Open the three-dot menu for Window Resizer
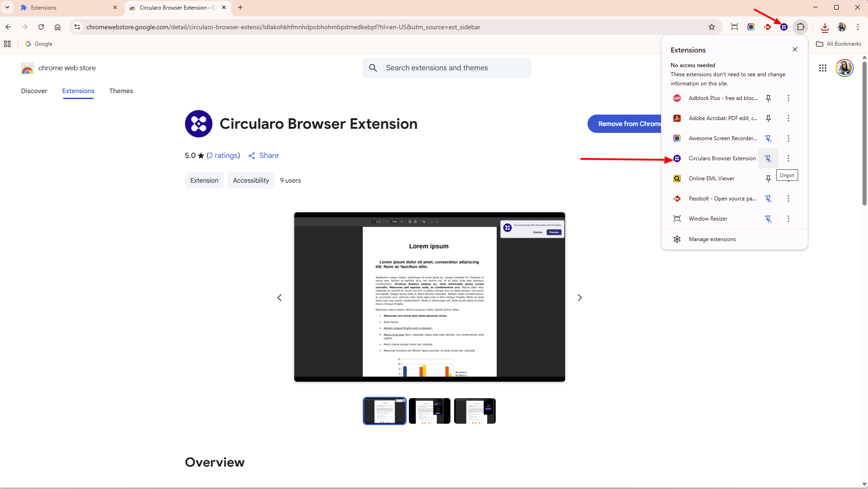868x489 pixels. [x=788, y=218]
